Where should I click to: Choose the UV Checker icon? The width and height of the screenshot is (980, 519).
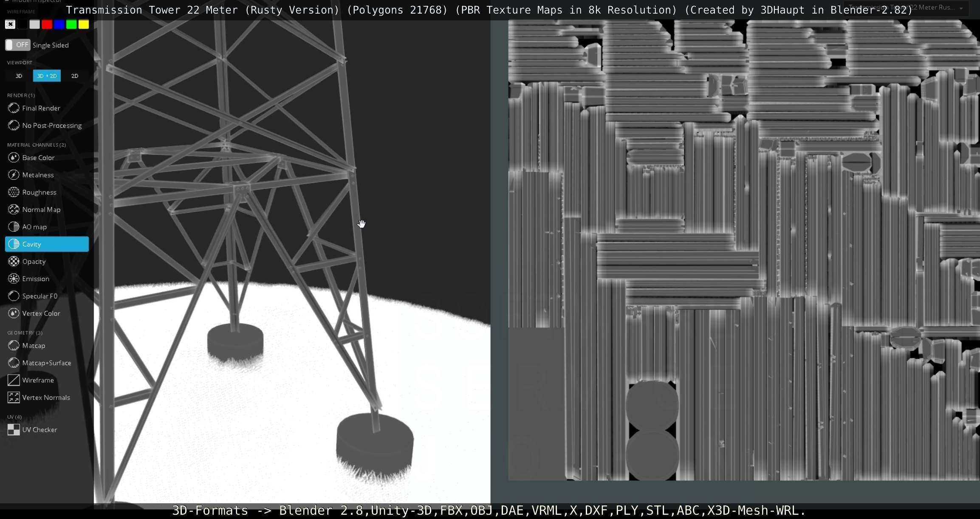point(14,430)
